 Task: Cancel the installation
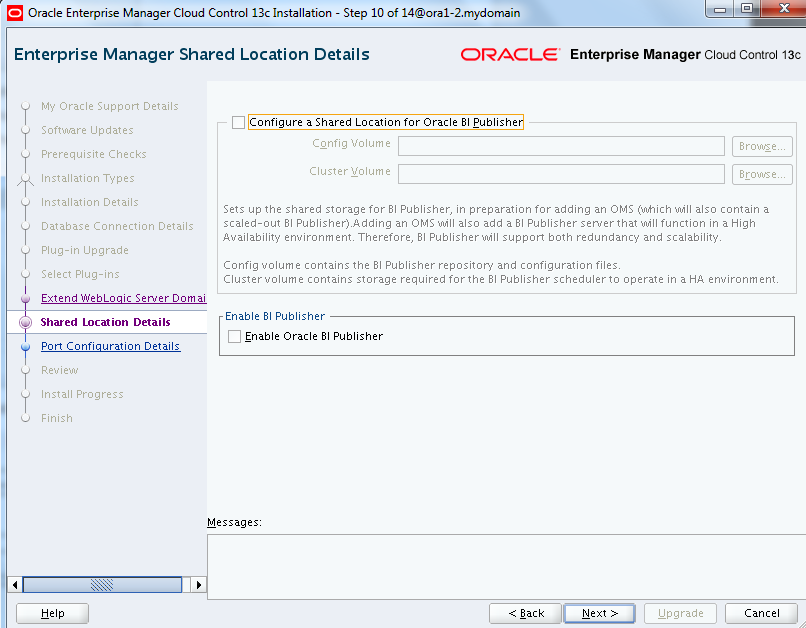click(x=761, y=613)
